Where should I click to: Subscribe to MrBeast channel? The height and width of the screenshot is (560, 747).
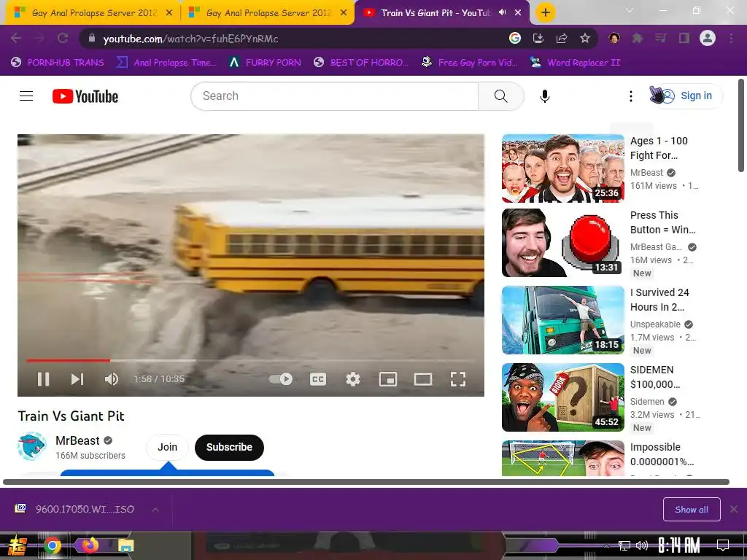coord(229,447)
